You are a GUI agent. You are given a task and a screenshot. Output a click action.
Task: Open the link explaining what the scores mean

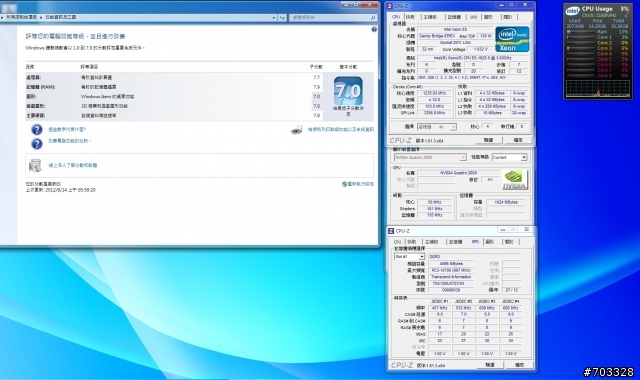click(x=67, y=130)
